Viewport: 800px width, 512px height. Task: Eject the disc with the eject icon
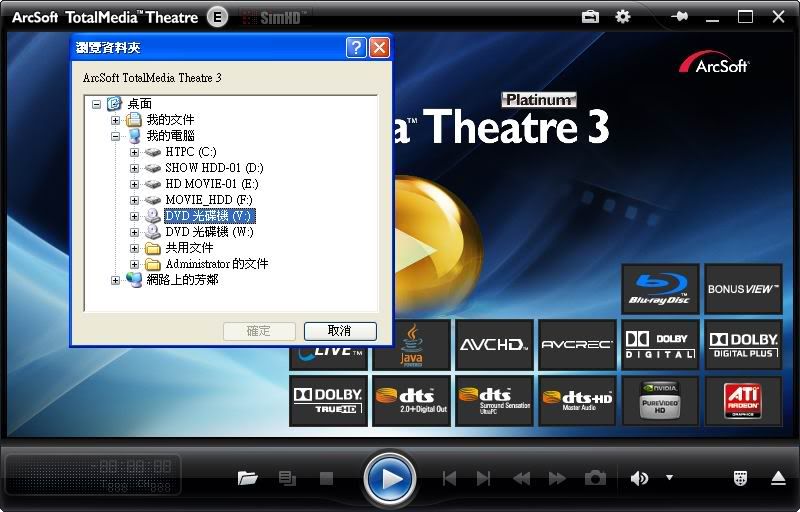778,478
